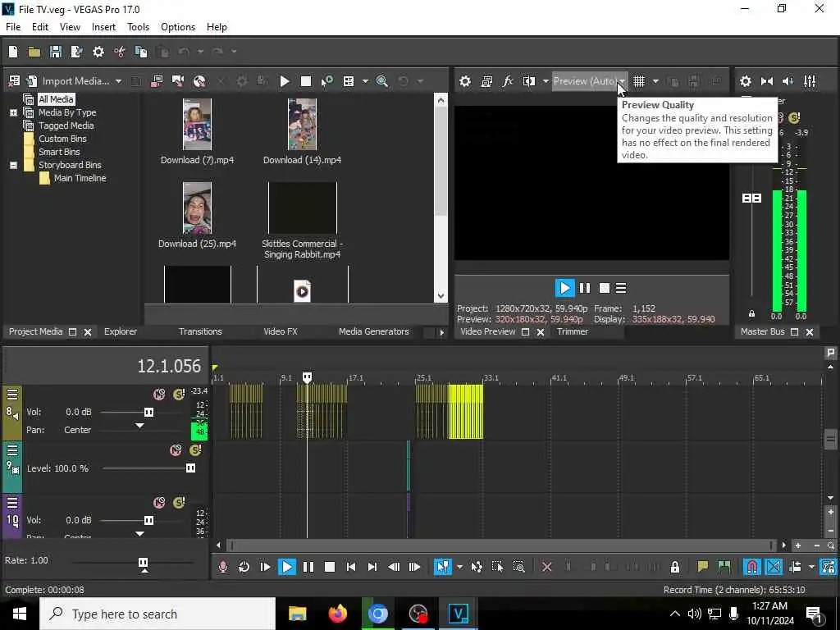Toggle the Dim Output speaker icon
The width and height of the screenshot is (840, 630).
tap(788, 81)
